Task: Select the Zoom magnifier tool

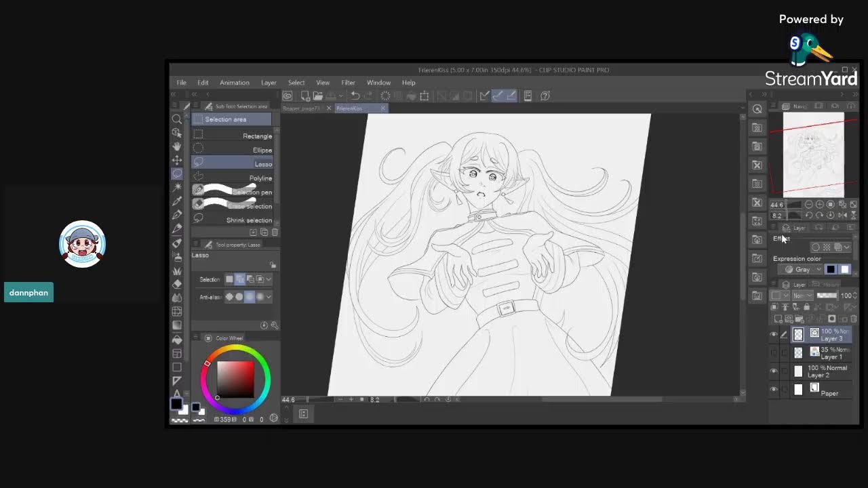Action: coord(177,119)
